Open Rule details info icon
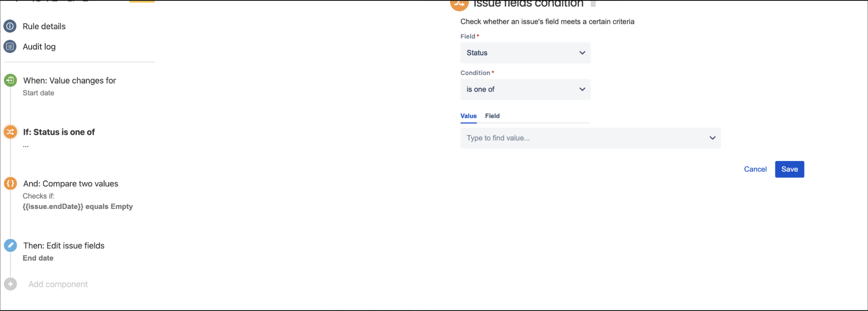868x311 pixels. 10,26
